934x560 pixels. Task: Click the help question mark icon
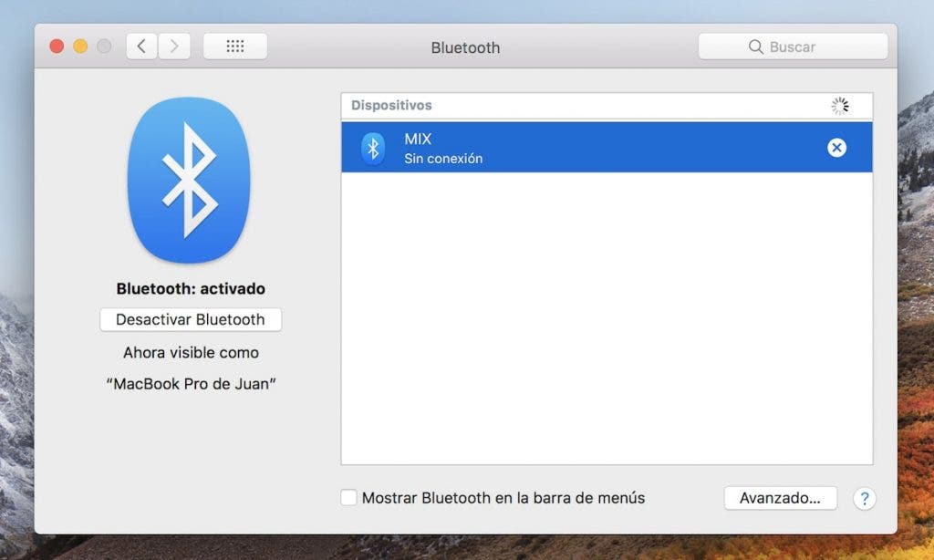coord(864,498)
